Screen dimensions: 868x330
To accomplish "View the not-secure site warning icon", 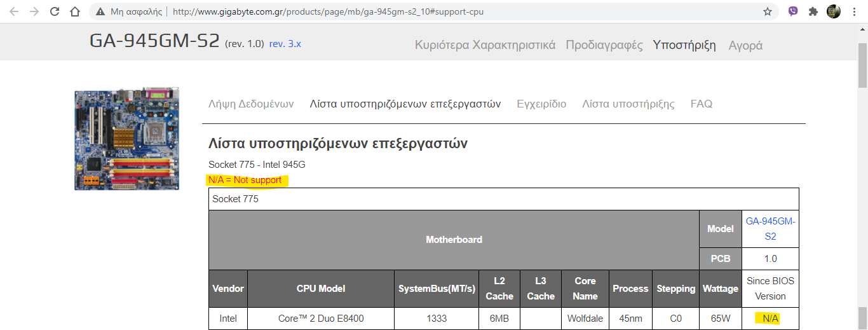I will pyautogui.click(x=100, y=11).
